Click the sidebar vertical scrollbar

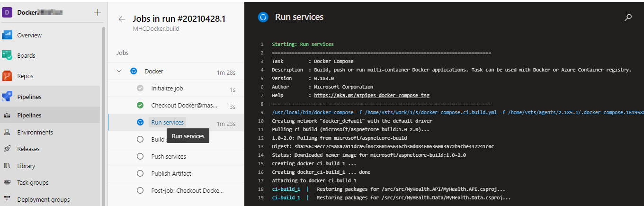(104, 116)
